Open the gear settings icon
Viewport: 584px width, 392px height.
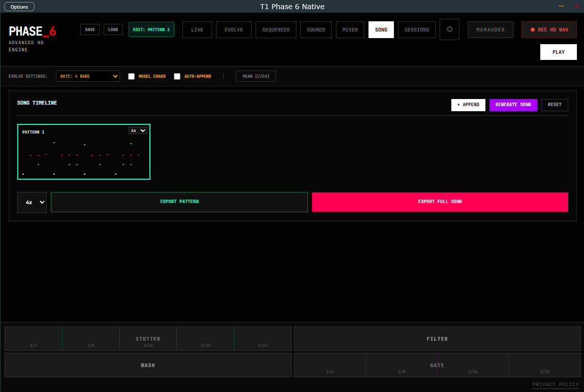[449, 29]
